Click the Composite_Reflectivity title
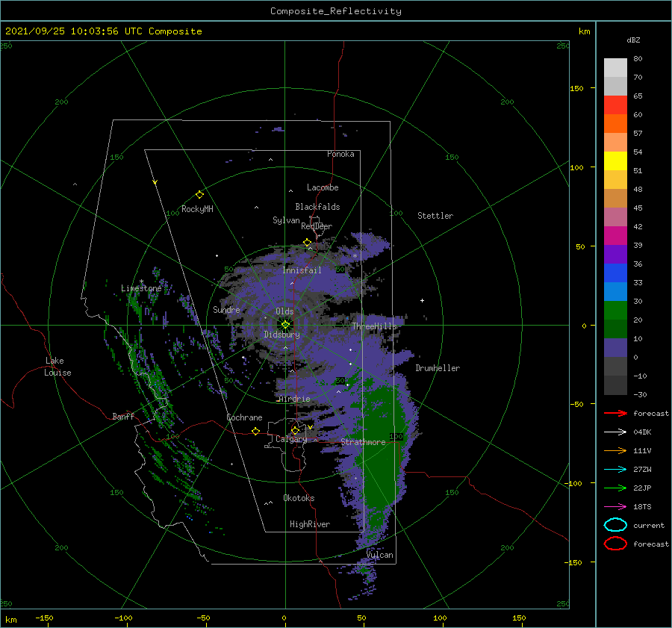Screen dimensions: 672x628 tap(336, 11)
